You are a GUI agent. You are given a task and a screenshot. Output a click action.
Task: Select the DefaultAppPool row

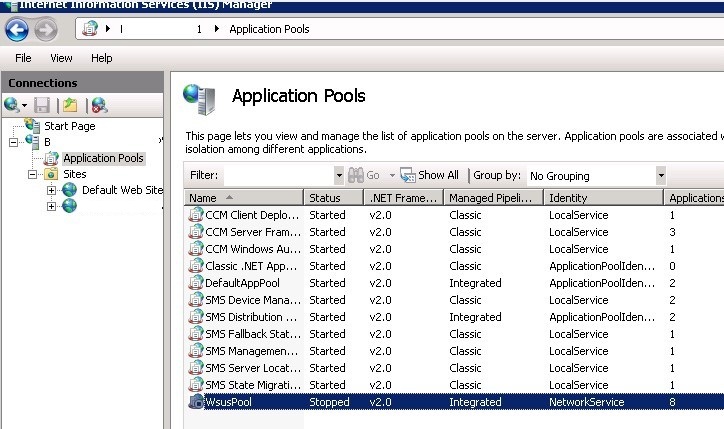pos(454,283)
